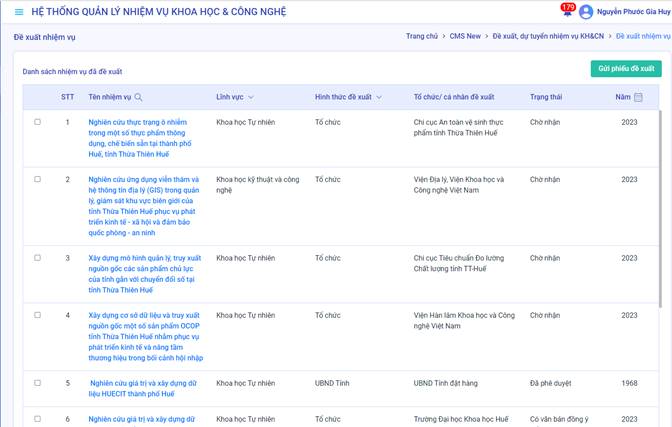Click 'Trường Đại học Khoa học Huế' cell
672x427 pixels.
(461, 419)
